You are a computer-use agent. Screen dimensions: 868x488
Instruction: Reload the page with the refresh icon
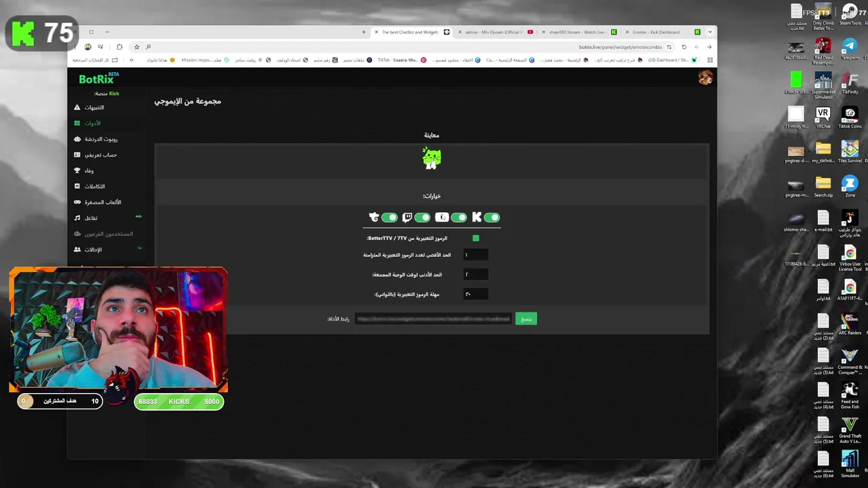tap(684, 47)
